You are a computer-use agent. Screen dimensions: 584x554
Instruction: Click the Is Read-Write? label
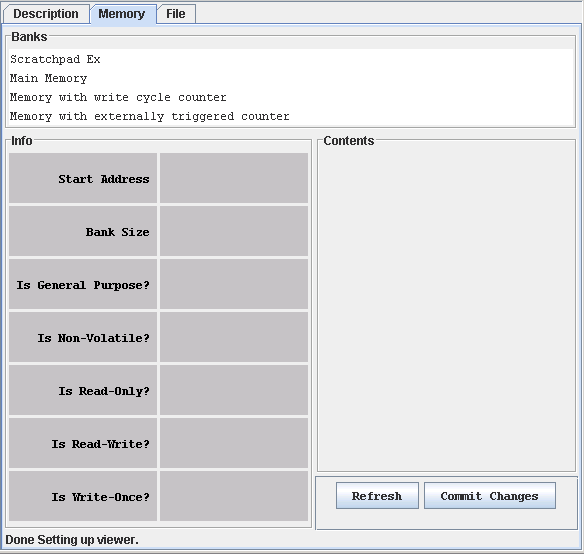(83, 443)
